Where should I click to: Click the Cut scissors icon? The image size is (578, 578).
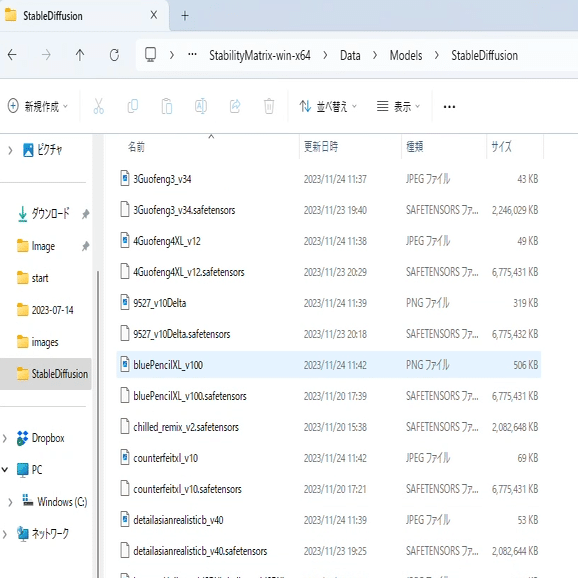pos(98,106)
